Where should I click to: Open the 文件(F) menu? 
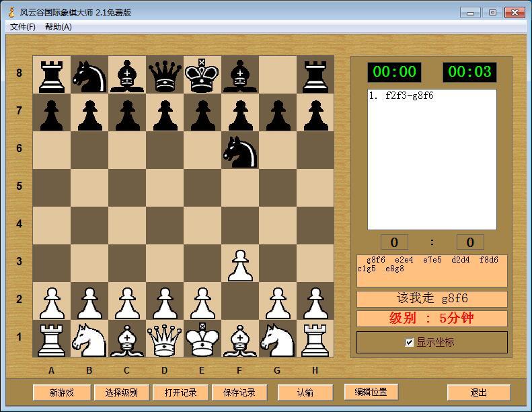tap(23, 27)
